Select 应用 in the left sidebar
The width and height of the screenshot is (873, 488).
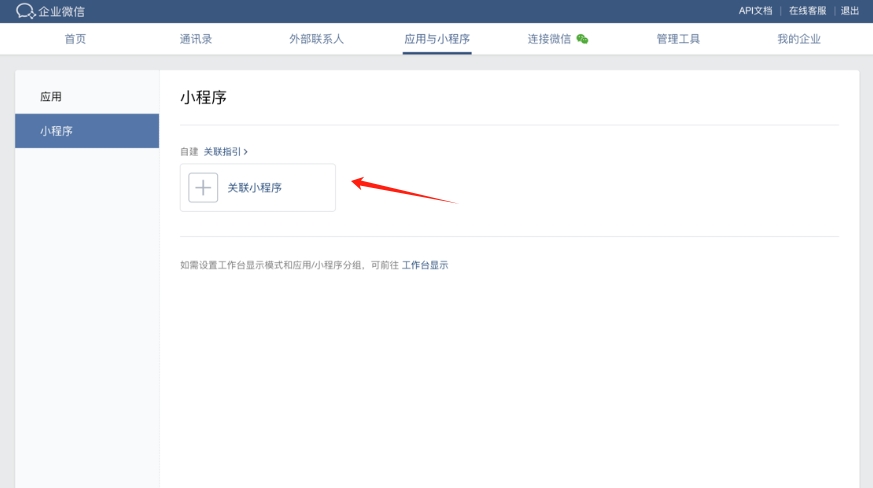[x=87, y=97]
